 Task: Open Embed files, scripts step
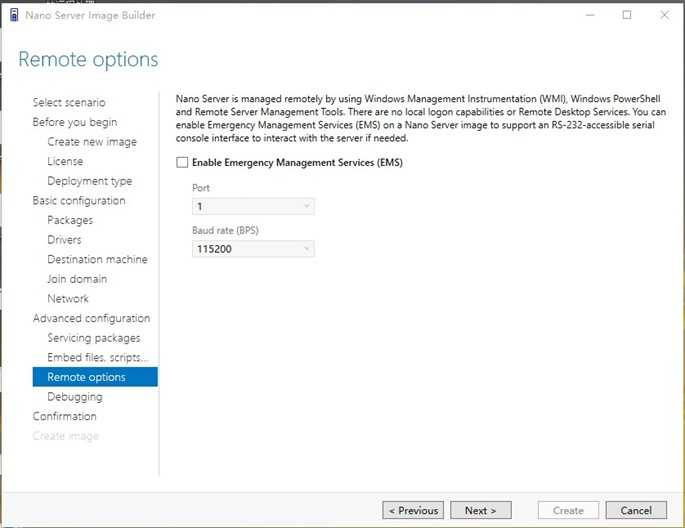tap(98, 357)
